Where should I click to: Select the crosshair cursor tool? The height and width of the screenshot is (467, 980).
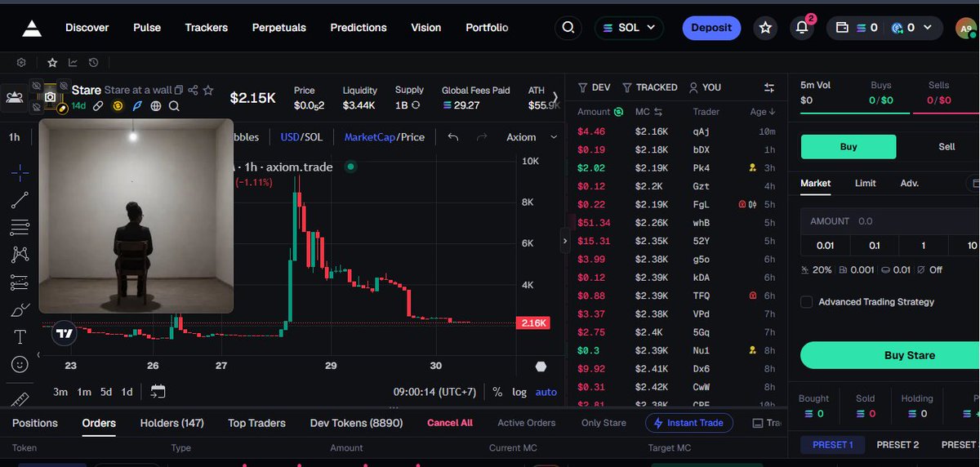pos(20,172)
